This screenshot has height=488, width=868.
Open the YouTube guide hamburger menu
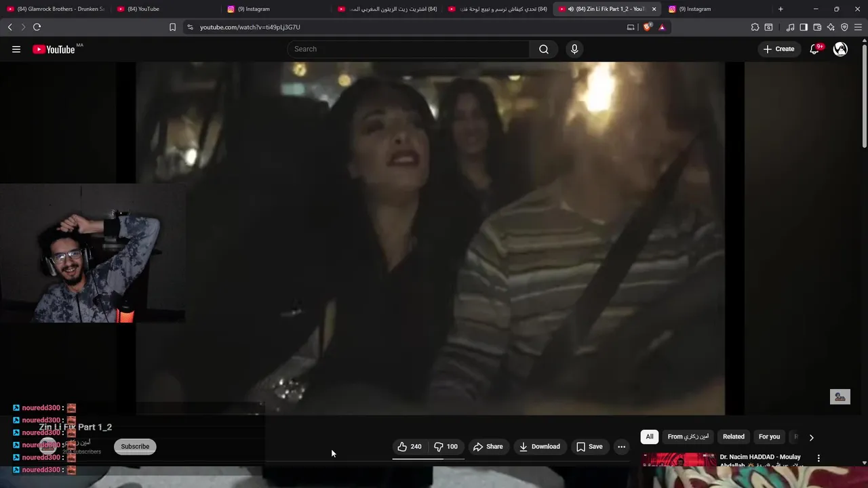(x=16, y=49)
